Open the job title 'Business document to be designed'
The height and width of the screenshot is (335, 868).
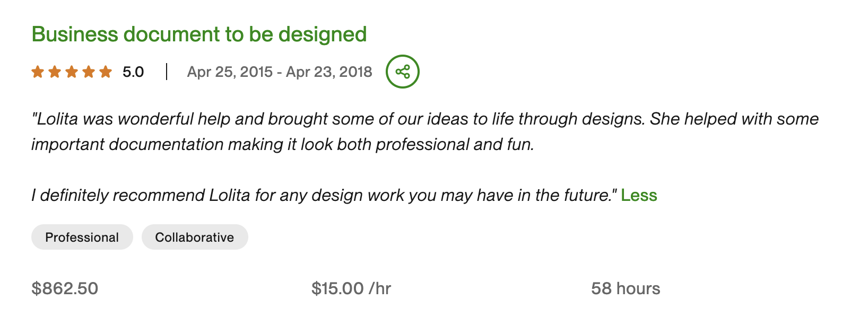click(198, 33)
